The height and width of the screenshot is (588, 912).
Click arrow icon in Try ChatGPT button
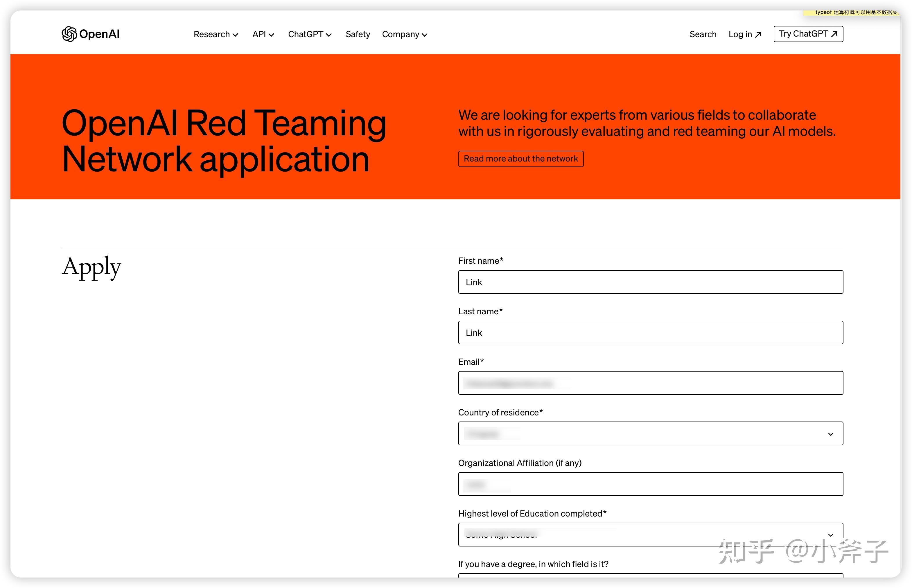click(834, 34)
